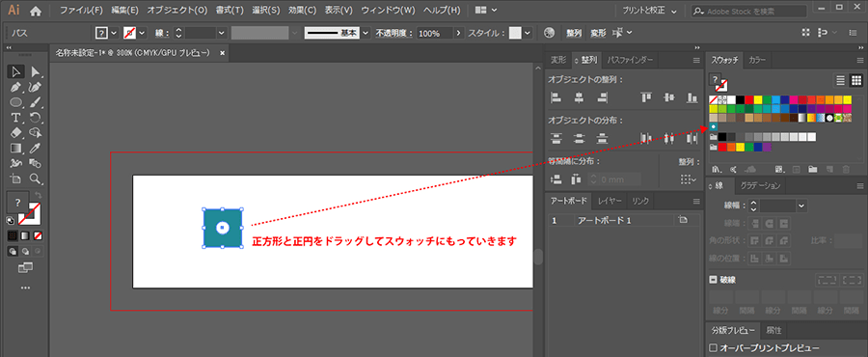
Task: Open Swatch Libraries menu icon
Action: (x=716, y=169)
